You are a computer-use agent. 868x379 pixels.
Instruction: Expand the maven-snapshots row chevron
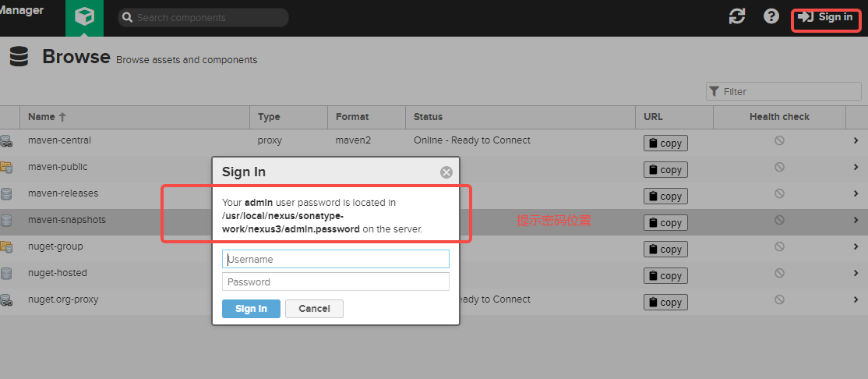pos(856,220)
